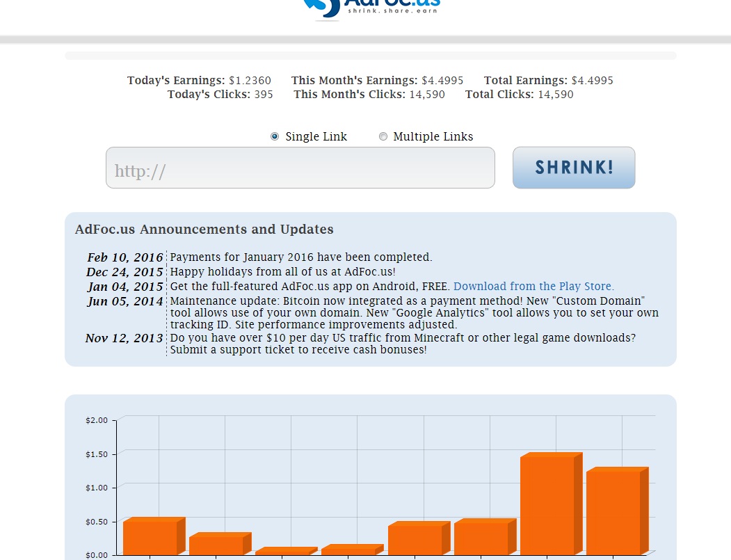Image resolution: width=731 pixels, height=560 pixels.
Task: Click the Happy holidays announcement text
Action: pyautogui.click(x=282, y=272)
